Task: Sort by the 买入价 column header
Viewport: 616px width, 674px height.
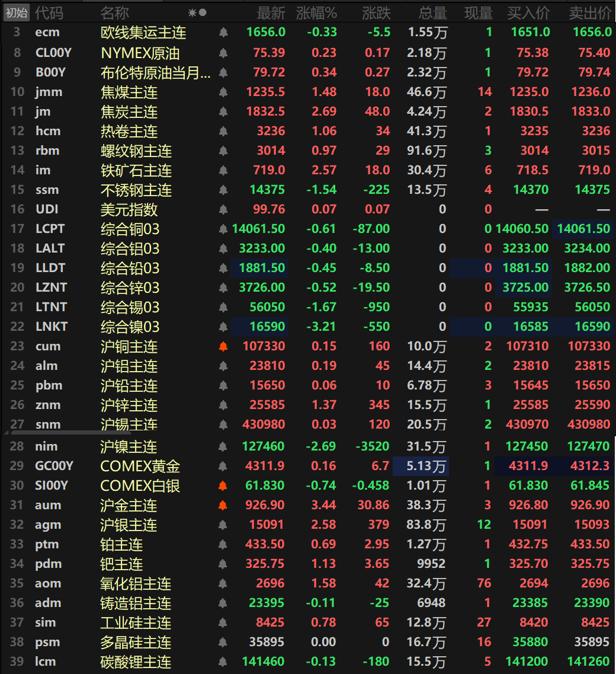Action: click(x=528, y=13)
